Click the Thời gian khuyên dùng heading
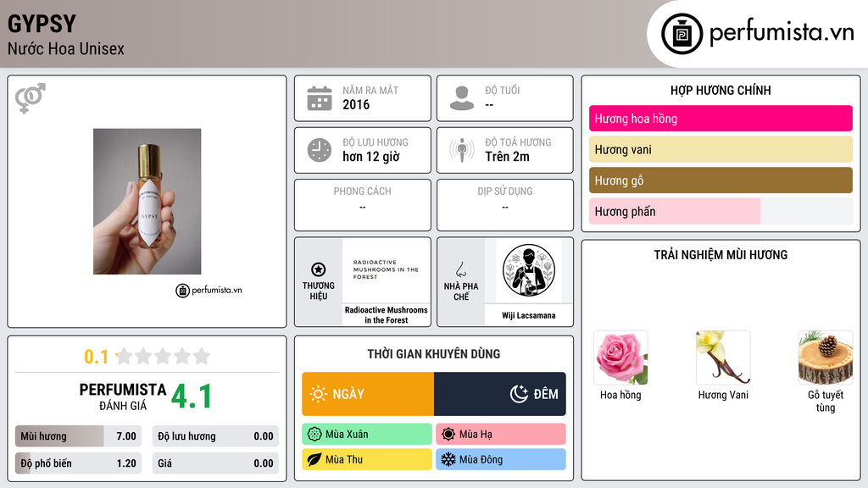Screen dimensions: 868x488 [434, 353]
